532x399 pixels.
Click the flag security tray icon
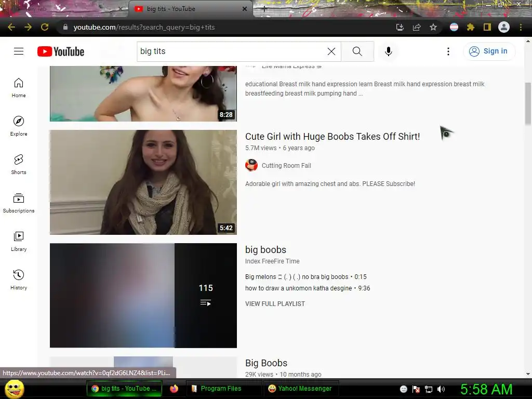tap(416, 389)
